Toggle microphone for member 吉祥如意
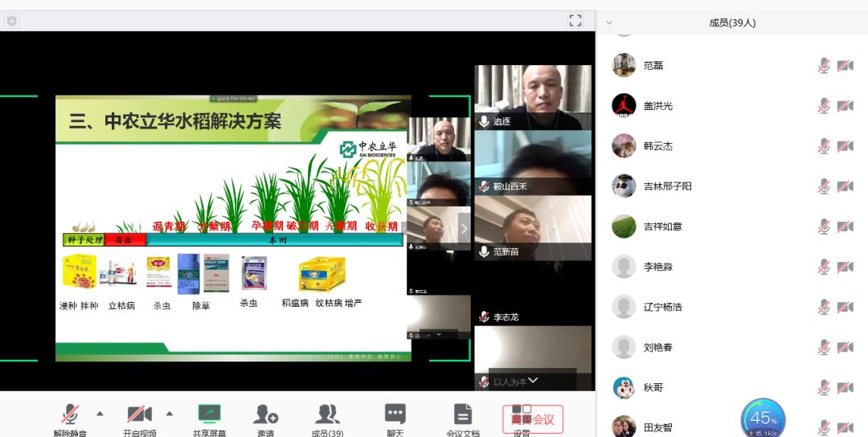 tap(824, 227)
